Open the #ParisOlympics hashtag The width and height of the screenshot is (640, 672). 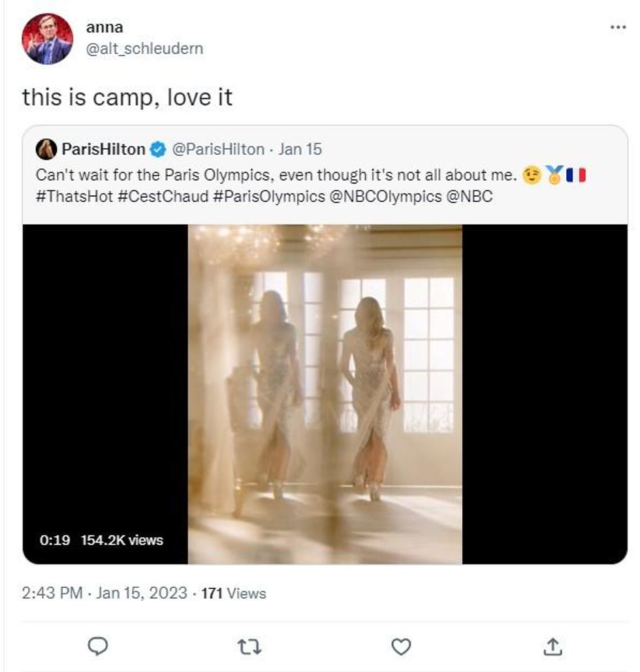click(x=269, y=197)
